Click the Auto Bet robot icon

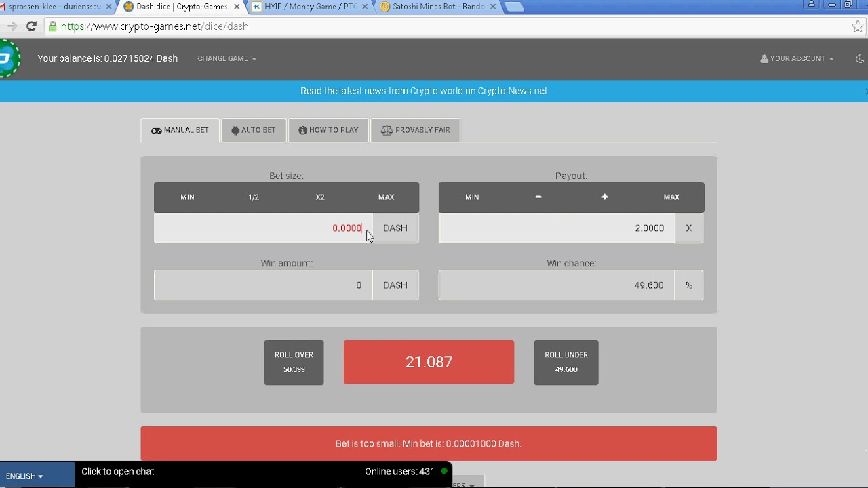[x=235, y=131]
